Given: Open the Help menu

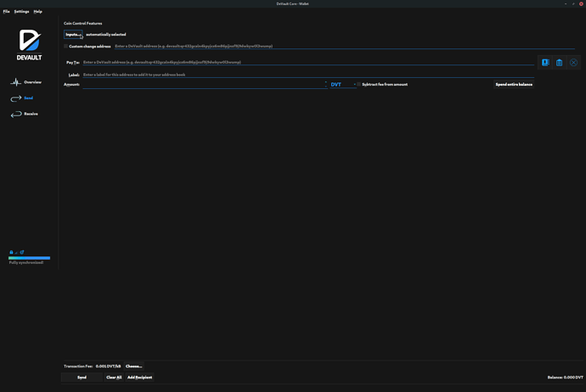Looking at the screenshot, I should tap(37, 12).
